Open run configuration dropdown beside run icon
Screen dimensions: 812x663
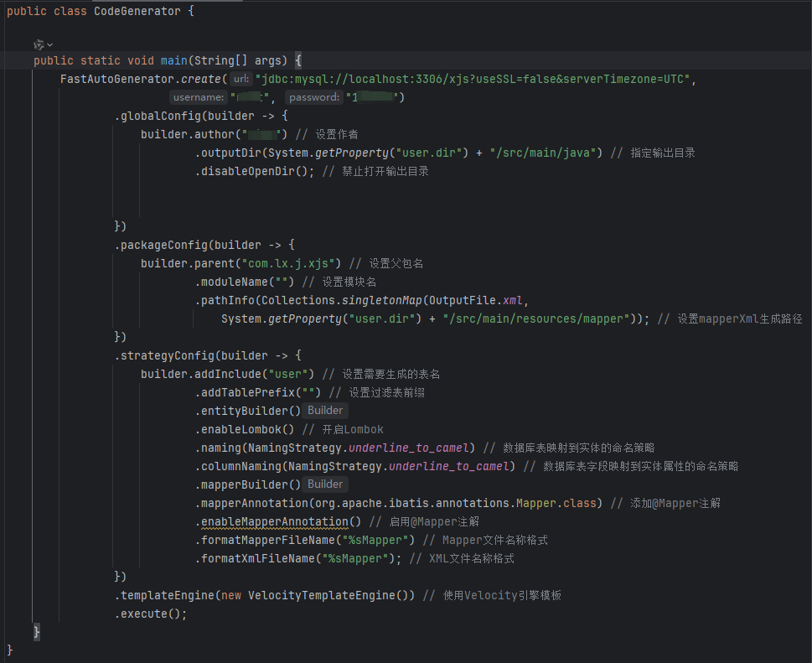[50, 44]
